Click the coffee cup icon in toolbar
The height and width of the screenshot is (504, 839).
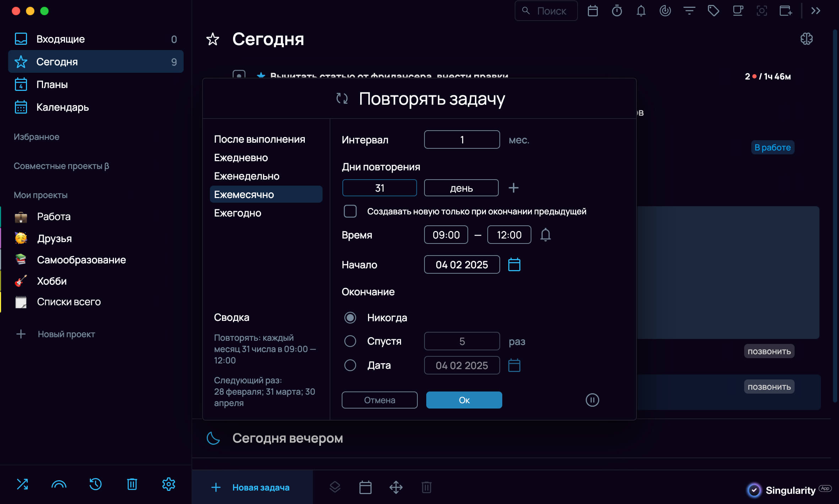[x=738, y=11]
